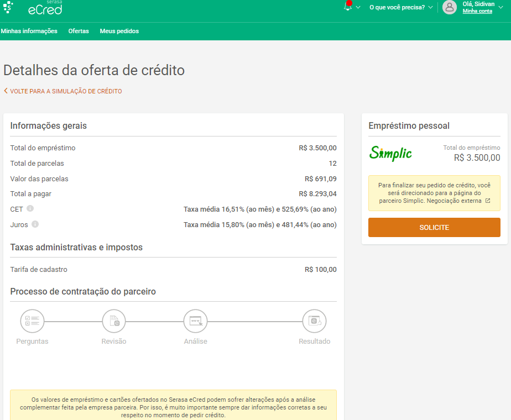Open the Ofertas menu

coord(79,31)
